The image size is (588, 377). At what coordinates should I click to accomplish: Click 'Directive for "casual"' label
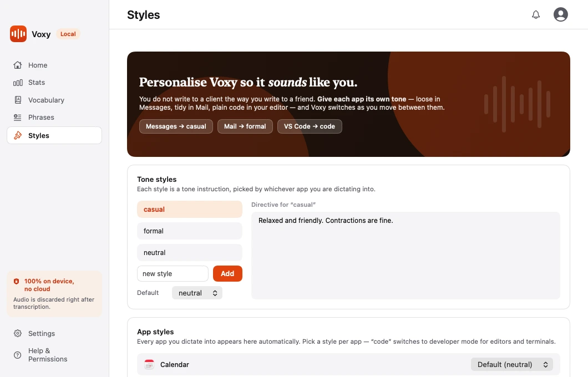[283, 205]
